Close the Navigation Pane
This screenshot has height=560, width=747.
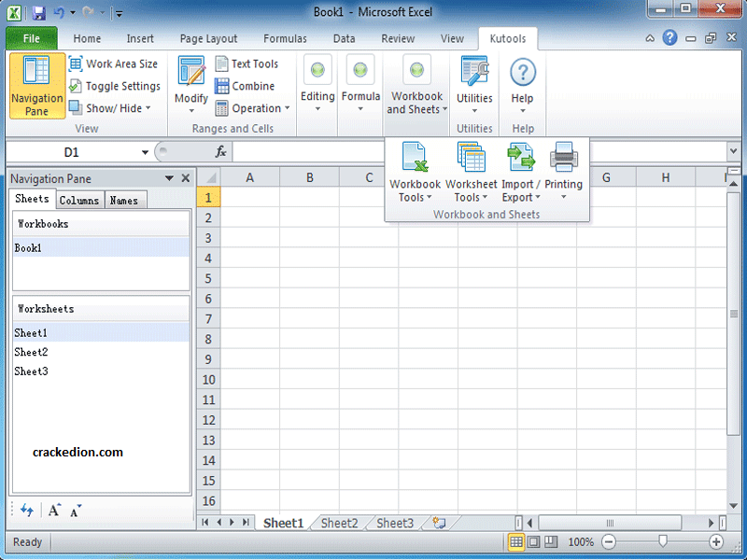click(186, 178)
